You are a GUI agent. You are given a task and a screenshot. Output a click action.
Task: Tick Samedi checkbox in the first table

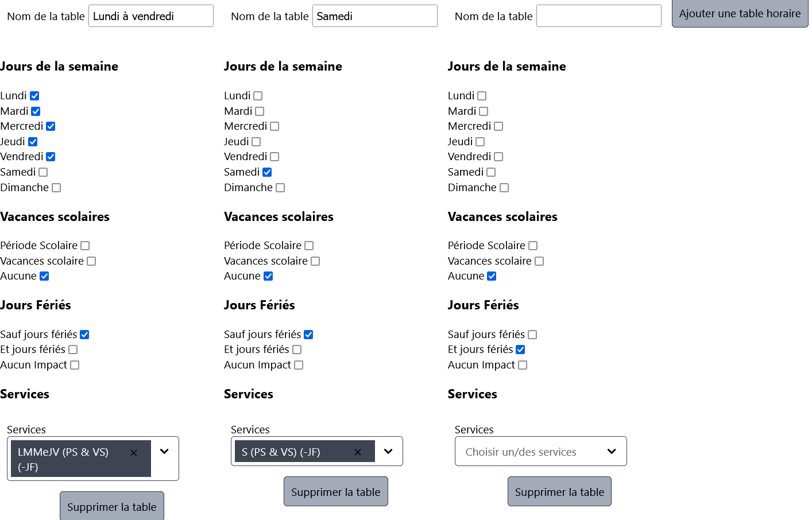click(x=43, y=172)
